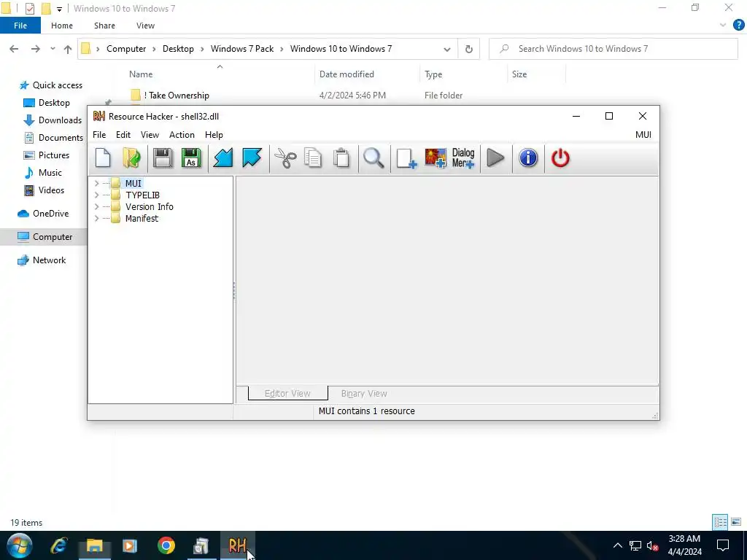Open Resource Hacker Edit menu
The width and height of the screenshot is (747, 560).
point(123,135)
